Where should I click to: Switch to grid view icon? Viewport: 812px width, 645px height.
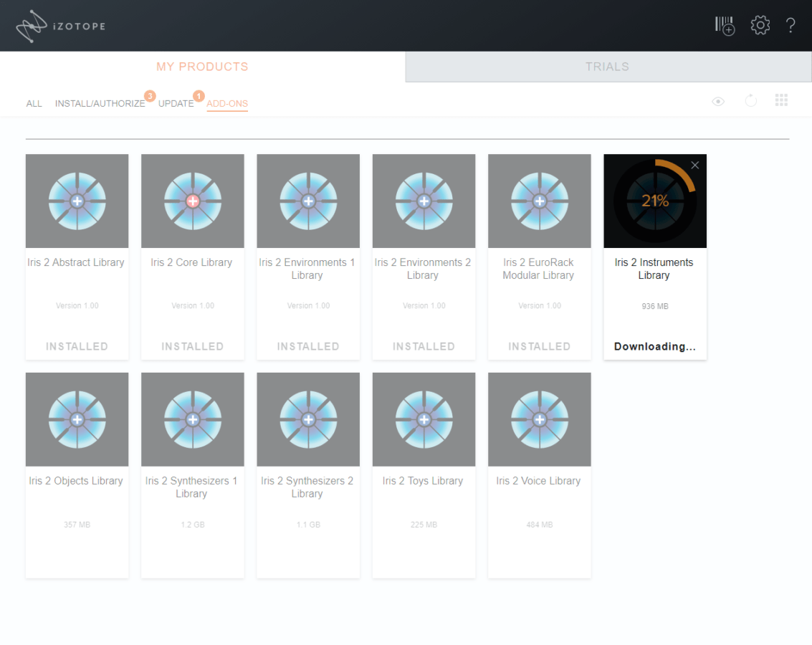[x=781, y=100]
